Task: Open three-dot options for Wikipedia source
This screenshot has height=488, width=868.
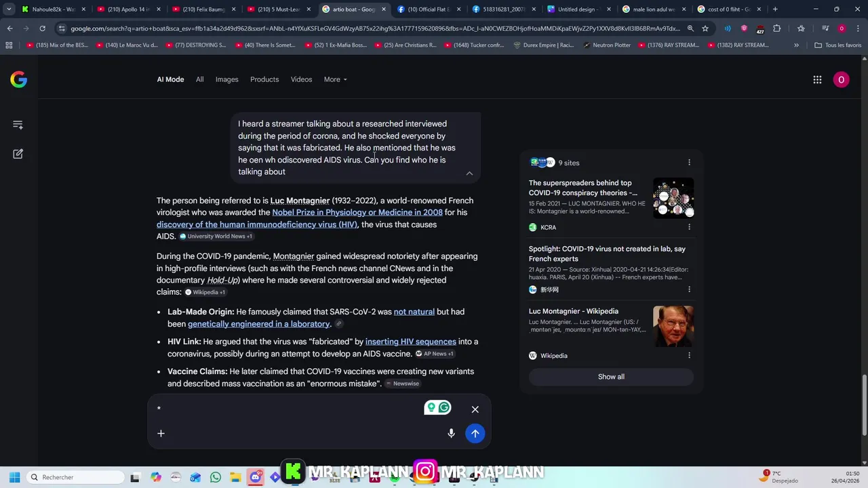Action: [689, 355]
